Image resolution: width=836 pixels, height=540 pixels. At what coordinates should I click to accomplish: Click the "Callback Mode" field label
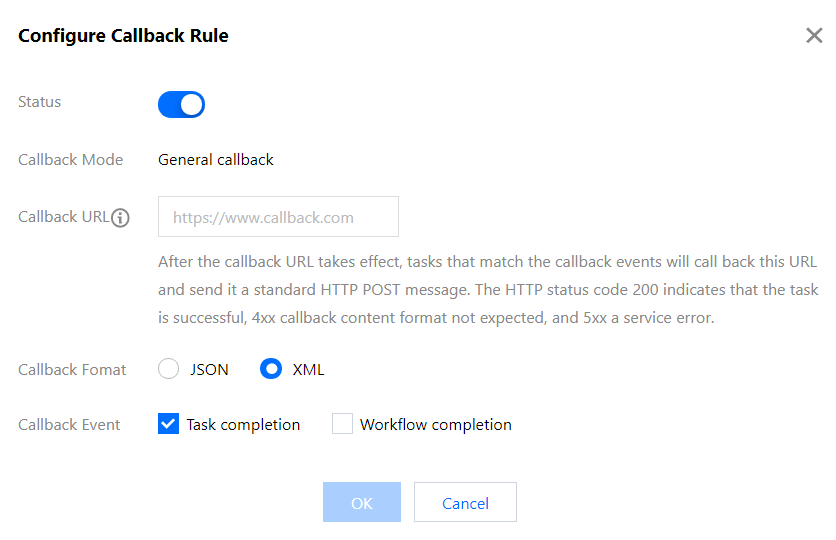(71, 160)
